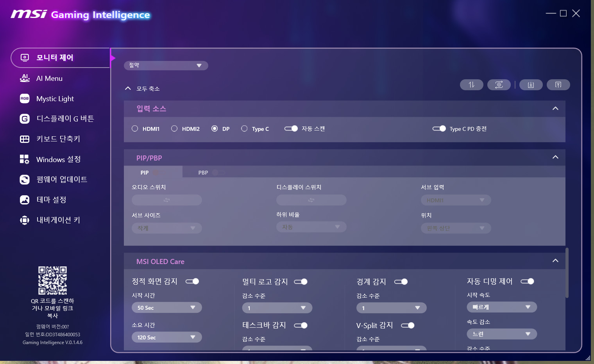
Task: Open the 절약 mode dropdown
Action: click(x=166, y=65)
